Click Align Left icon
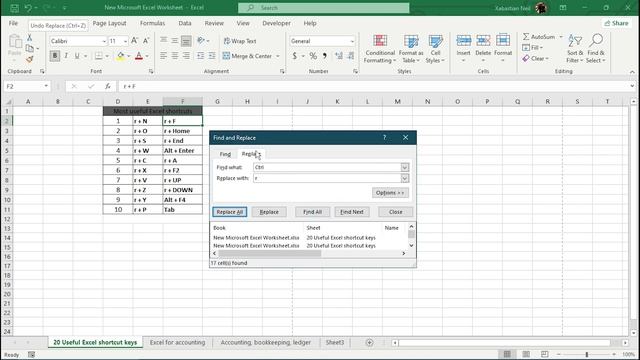640x360 pixels. pos(163,56)
